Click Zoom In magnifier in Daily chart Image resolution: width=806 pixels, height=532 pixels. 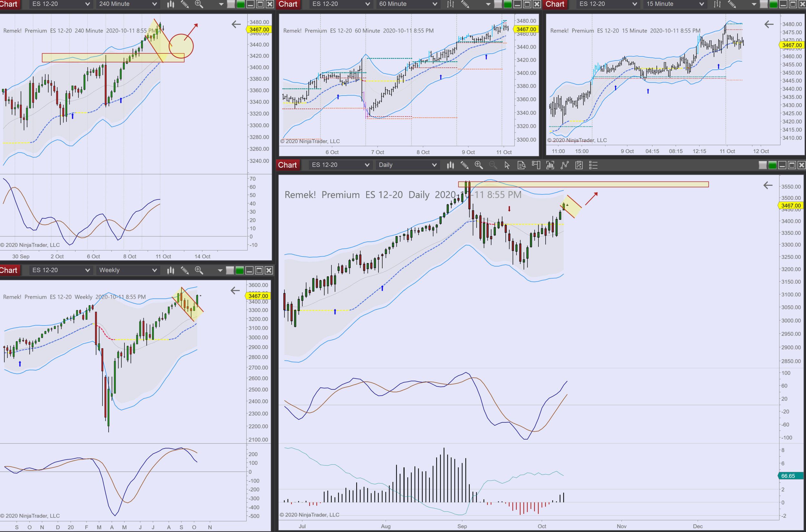(479, 165)
